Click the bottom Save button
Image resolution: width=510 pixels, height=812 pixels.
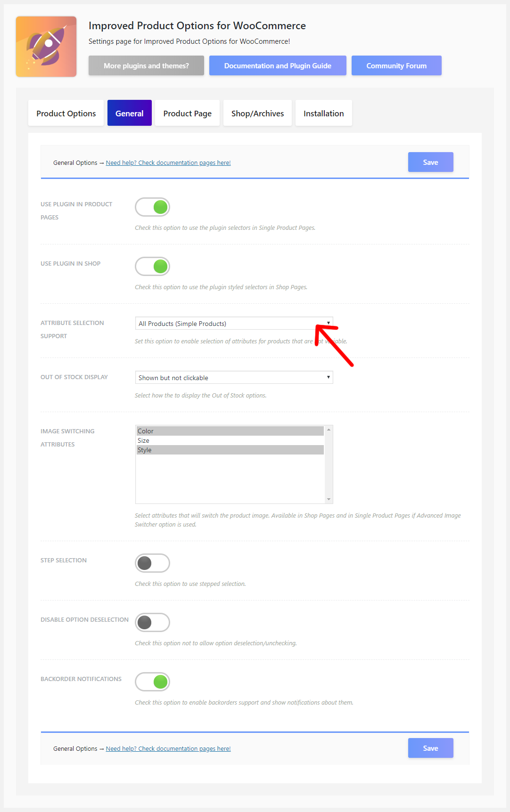[431, 748]
